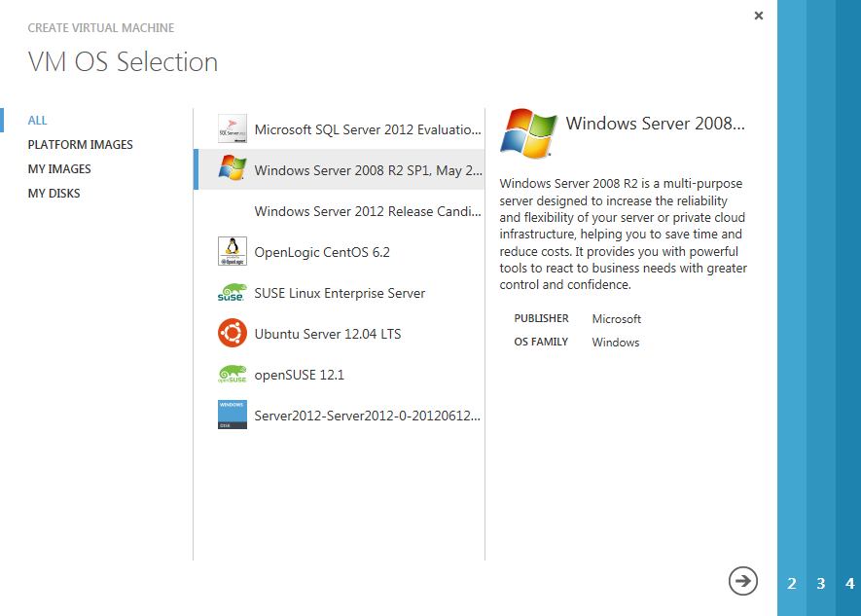Click the Ubuntu orange circle icon
Image resolution: width=861 pixels, height=616 pixels.
point(233,333)
